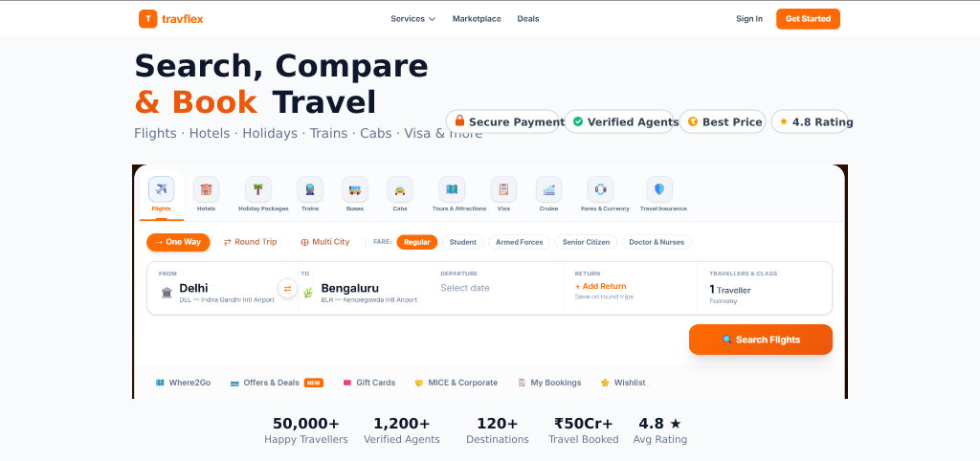Click the '120+' Destinations stat
The height and width of the screenshot is (461, 980).
coord(498,430)
